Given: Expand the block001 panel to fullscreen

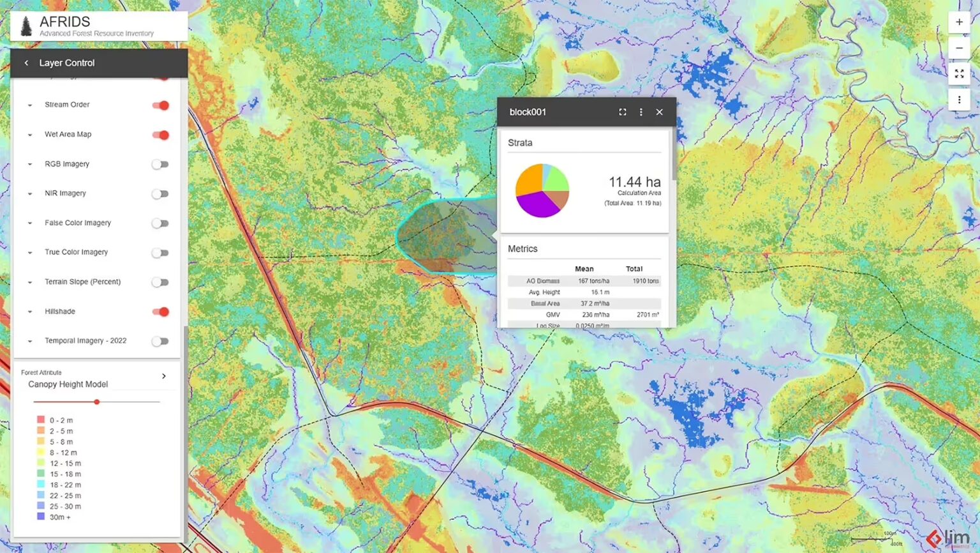Looking at the screenshot, I should [622, 112].
